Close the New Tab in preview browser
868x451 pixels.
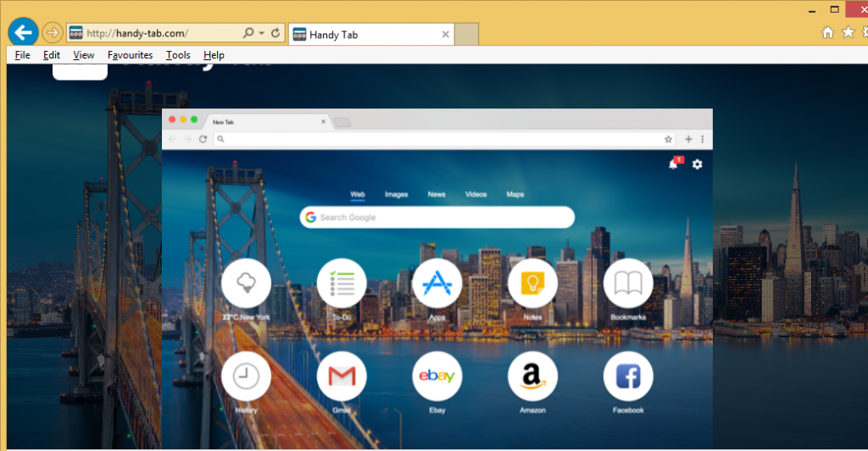pos(323,122)
